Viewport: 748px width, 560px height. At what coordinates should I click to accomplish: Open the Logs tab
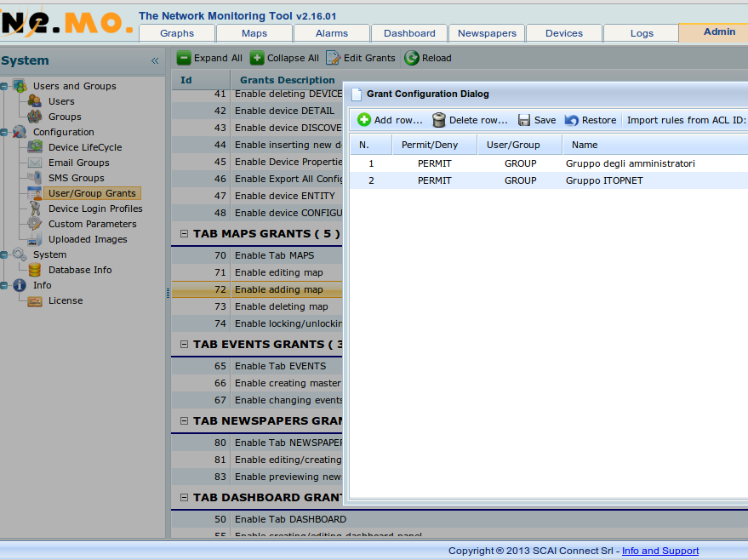click(x=642, y=33)
